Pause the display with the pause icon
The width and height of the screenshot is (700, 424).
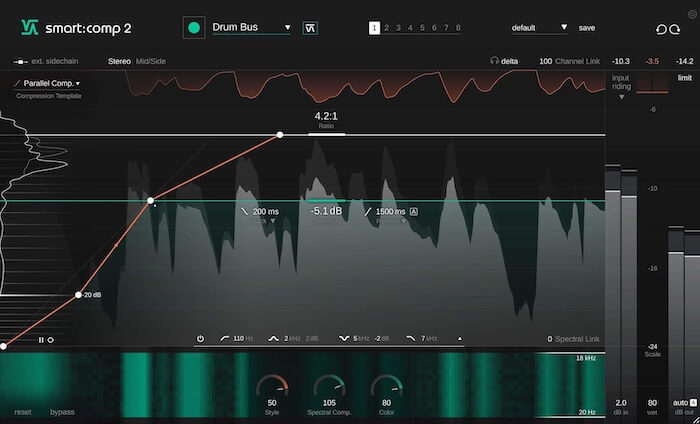41,340
